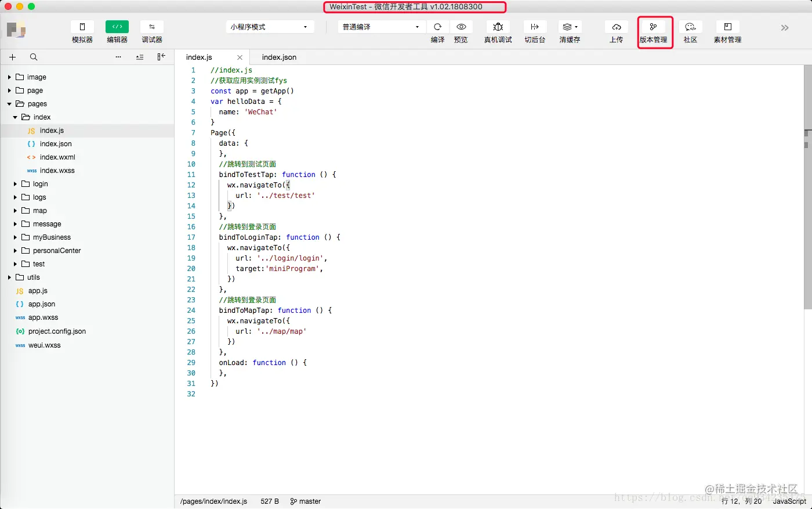The image size is (812, 509).
Task: Click the bindToLoginTap function line
Action: [280, 237]
